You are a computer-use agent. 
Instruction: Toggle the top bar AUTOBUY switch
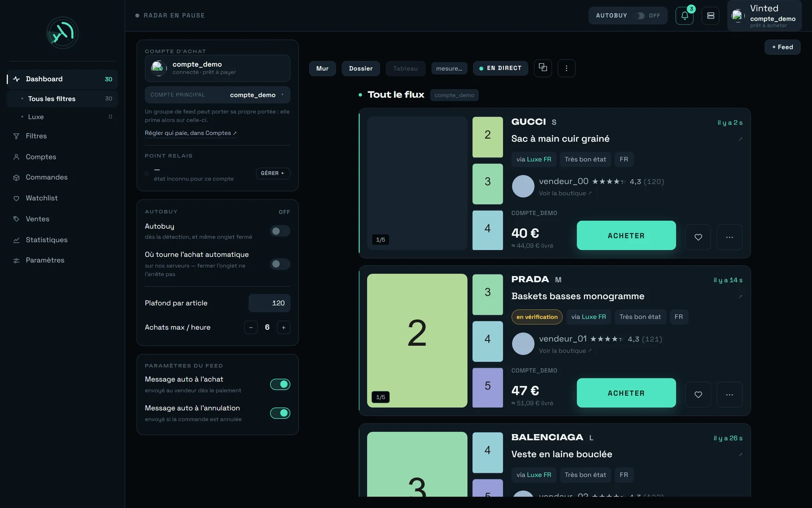pyautogui.click(x=640, y=16)
